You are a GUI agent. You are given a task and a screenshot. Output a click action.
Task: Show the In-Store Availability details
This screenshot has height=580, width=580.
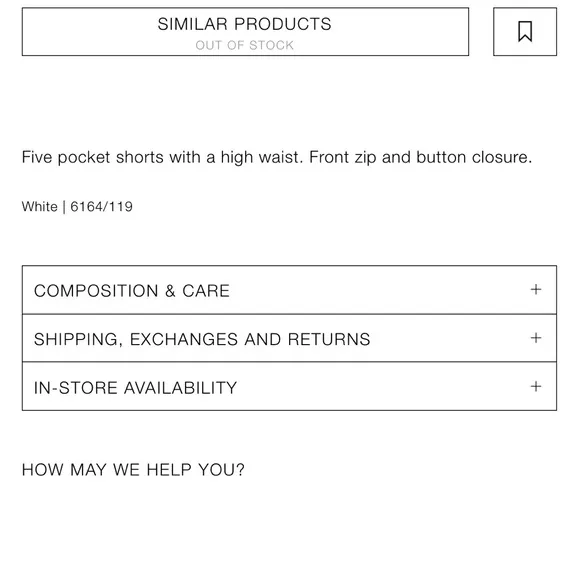[x=289, y=387]
